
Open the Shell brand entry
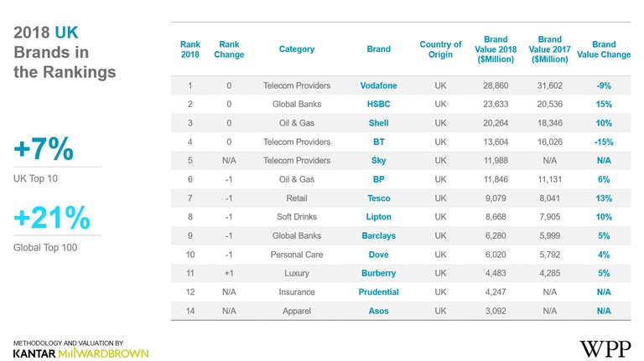379,123
